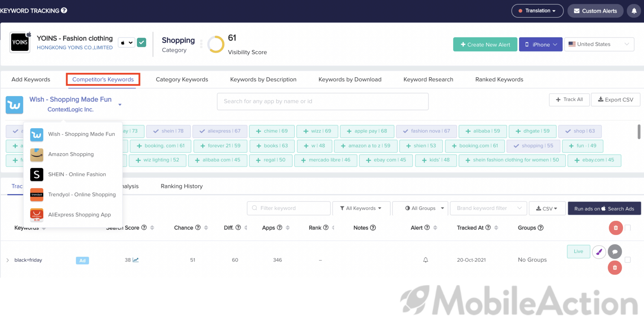Click the Keyword Tracking help question icon
Image resolution: width=644 pixels, height=316 pixels.
point(64,11)
